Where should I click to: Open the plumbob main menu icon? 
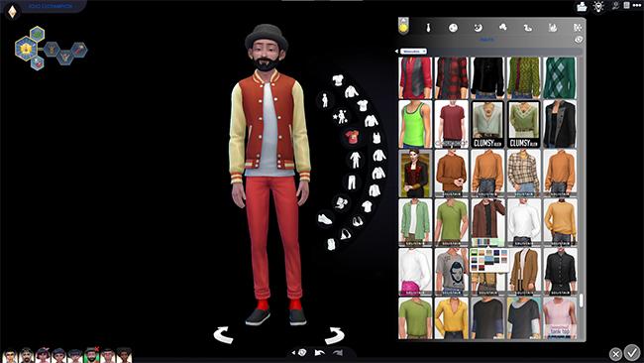coord(12,12)
